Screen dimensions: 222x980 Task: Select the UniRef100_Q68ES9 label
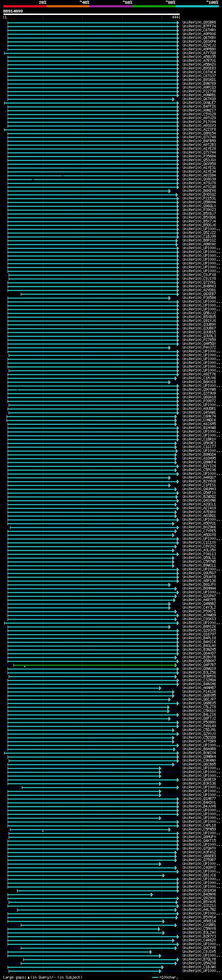199,779
